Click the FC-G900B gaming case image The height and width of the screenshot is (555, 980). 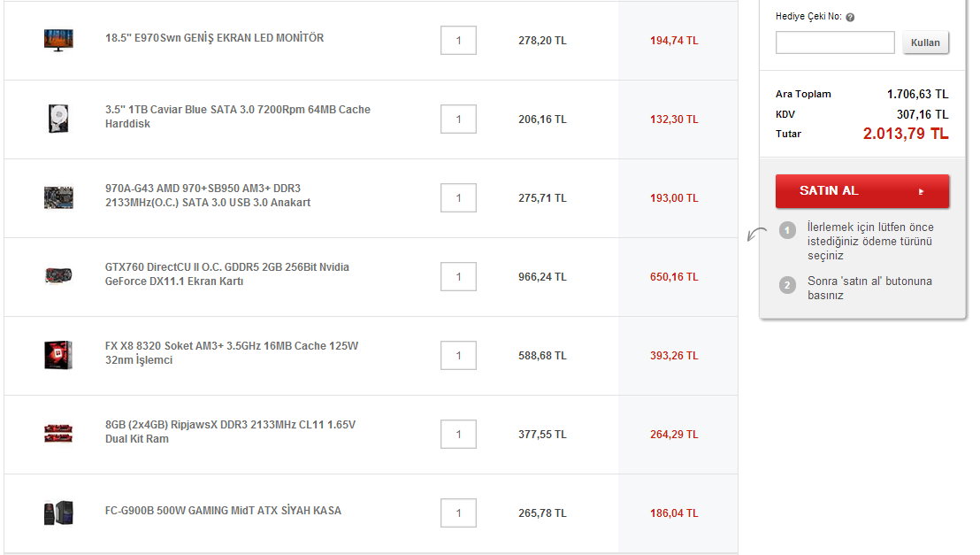58,513
